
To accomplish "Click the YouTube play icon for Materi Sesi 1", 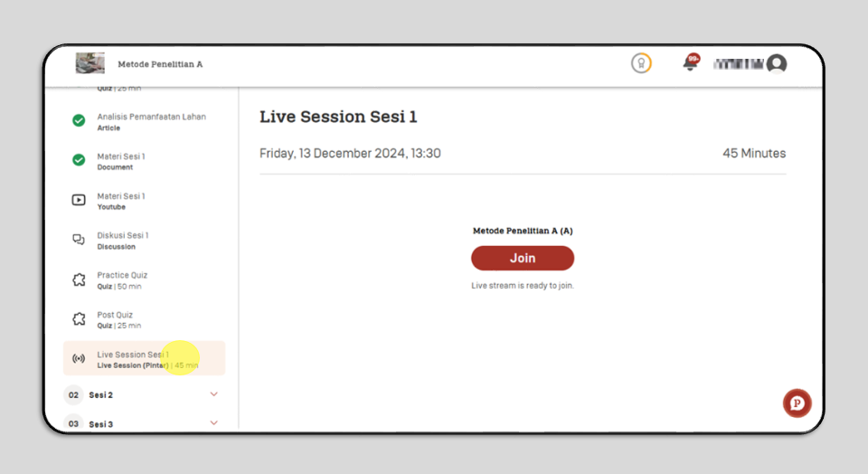I will [x=79, y=200].
